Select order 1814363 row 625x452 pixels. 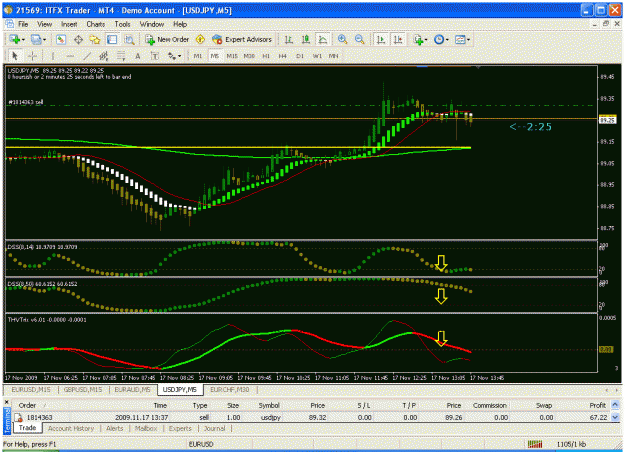tap(310, 417)
